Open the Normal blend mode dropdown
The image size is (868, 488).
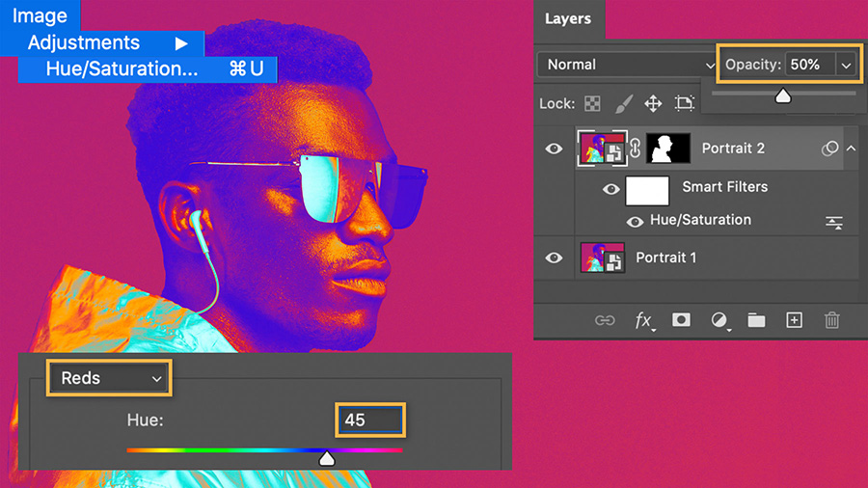(627, 65)
